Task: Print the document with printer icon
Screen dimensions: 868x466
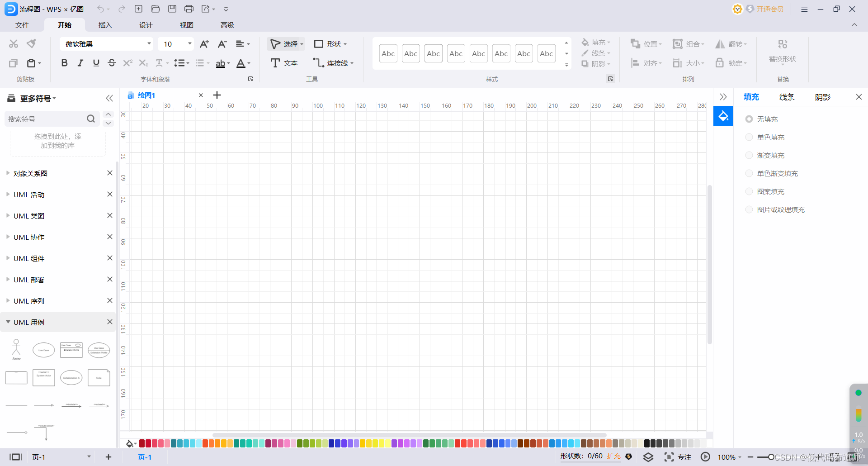Action: 189,9
